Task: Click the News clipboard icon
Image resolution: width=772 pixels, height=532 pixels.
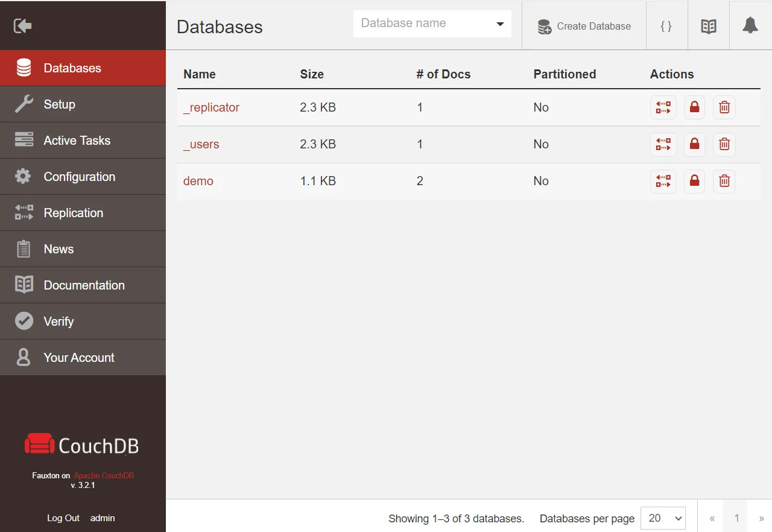Action: [24, 249]
